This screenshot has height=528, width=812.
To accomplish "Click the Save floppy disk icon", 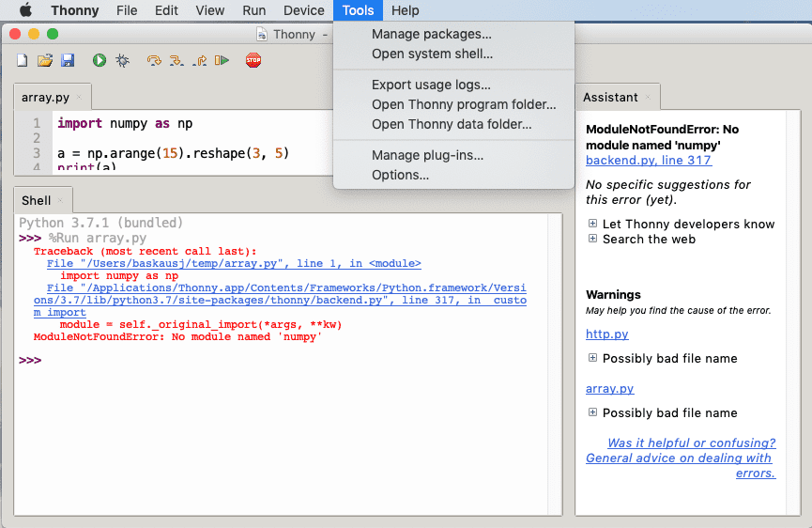I will (x=68, y=61).
